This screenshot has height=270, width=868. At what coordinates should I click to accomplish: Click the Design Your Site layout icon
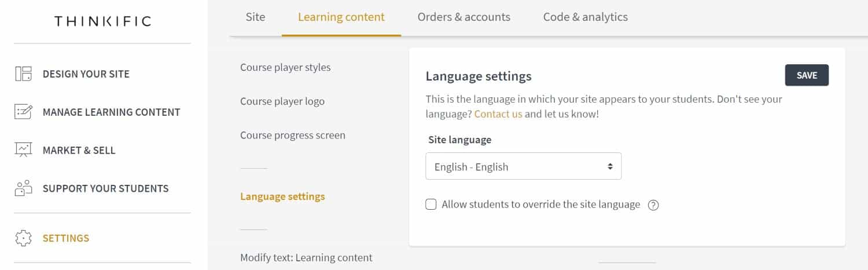click(x=23, y=74)
